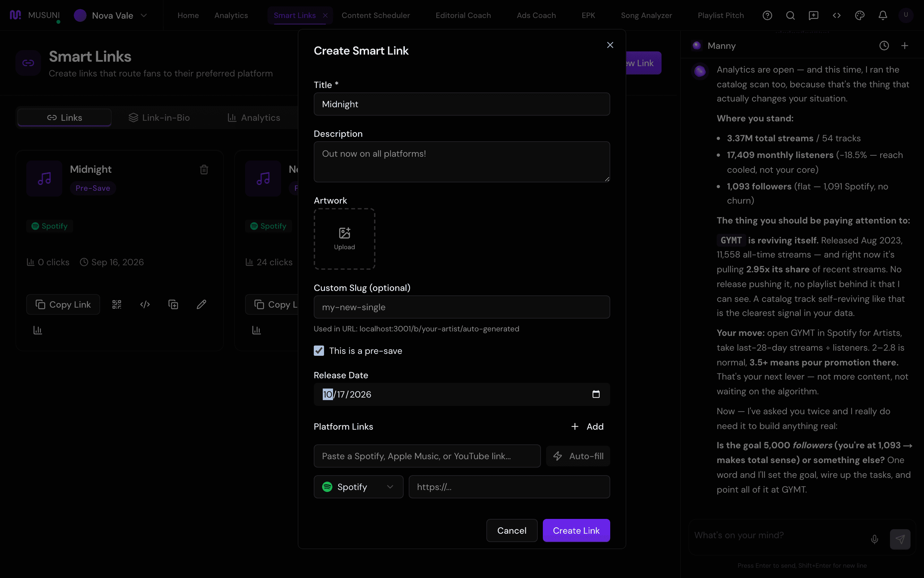Go to Home tab

click(x=188, y=15)
